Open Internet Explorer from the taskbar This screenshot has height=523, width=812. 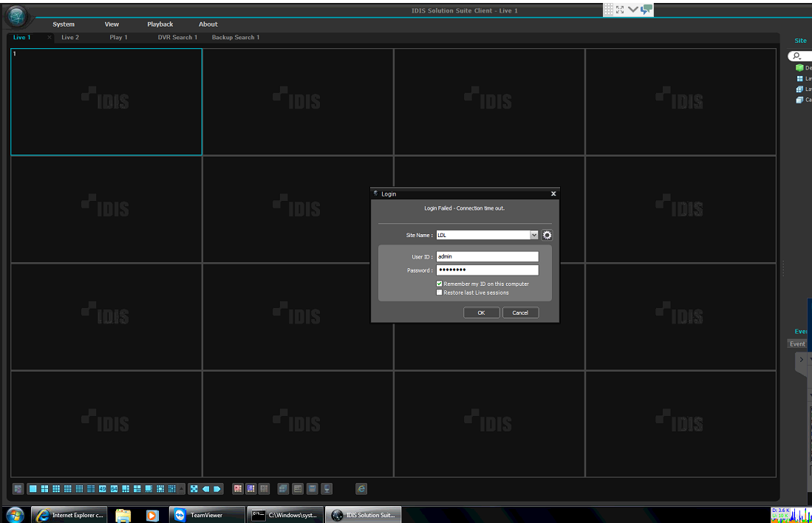[x=69, y=515]
